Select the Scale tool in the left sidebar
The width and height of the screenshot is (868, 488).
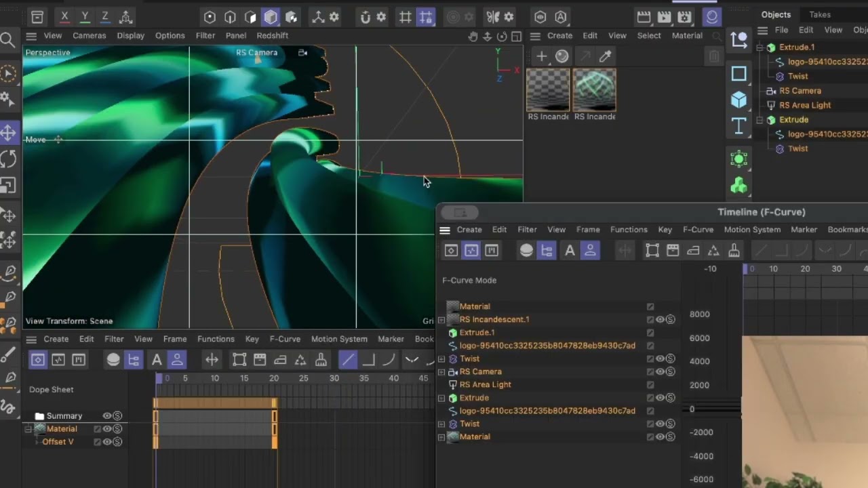pyautogui.click(x=8, y=185)
